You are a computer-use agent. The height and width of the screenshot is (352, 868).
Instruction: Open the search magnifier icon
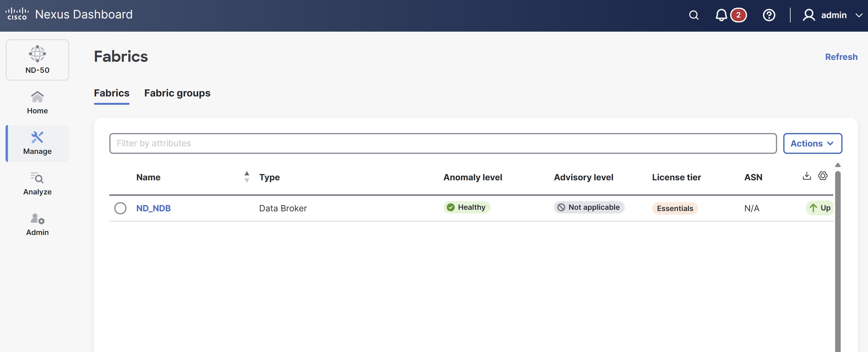(x=694, y=15)
